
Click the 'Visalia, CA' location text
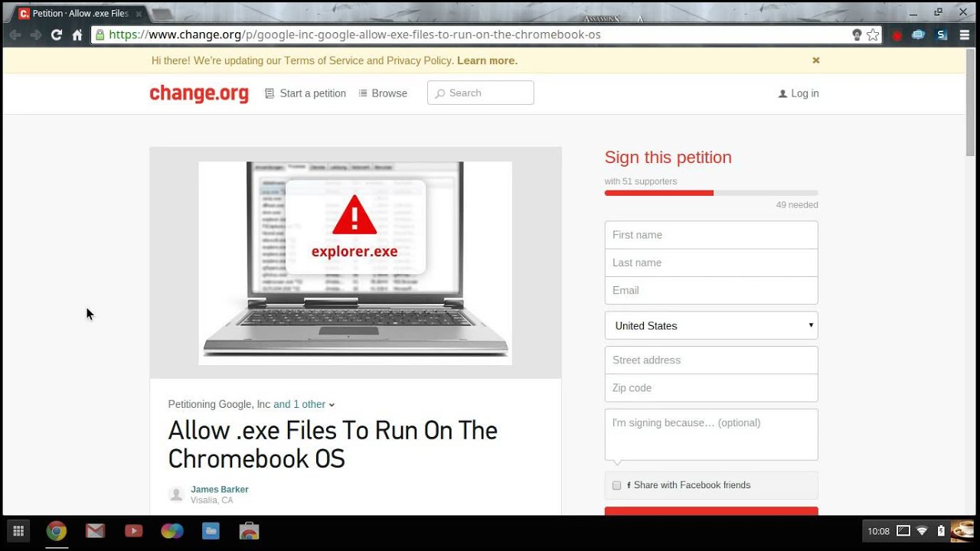212,500
